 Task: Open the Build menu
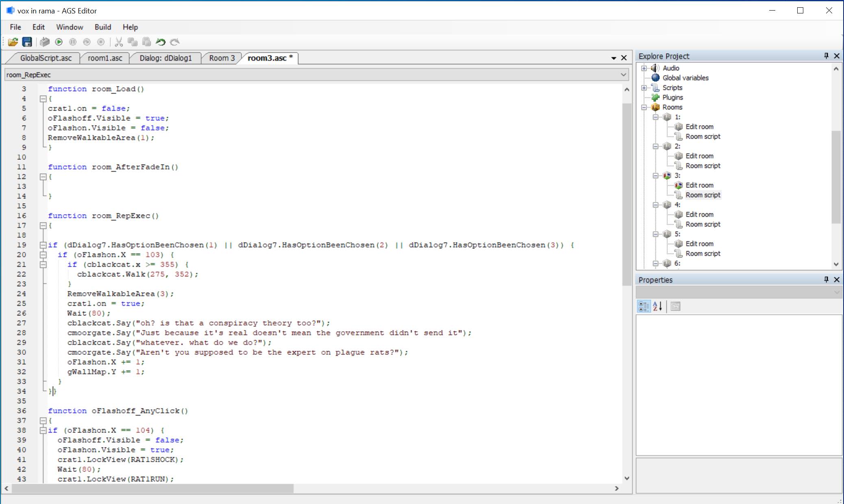click(x=102, y=27)
